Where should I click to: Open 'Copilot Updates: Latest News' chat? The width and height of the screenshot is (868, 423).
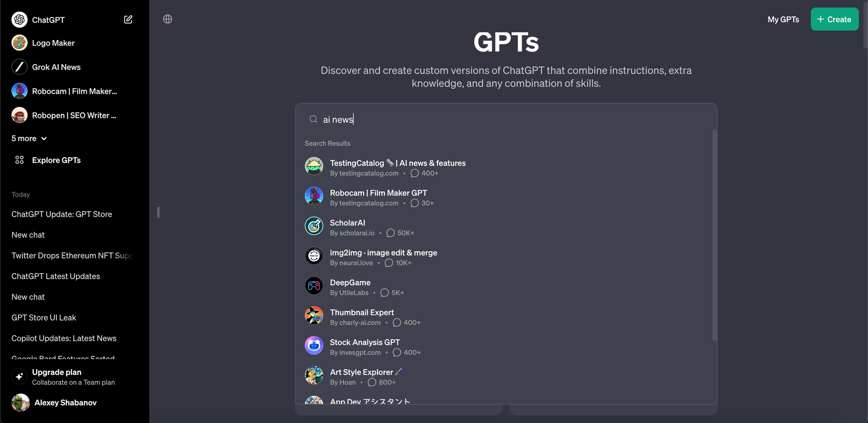pyautogui.click(x=64, y=338)
